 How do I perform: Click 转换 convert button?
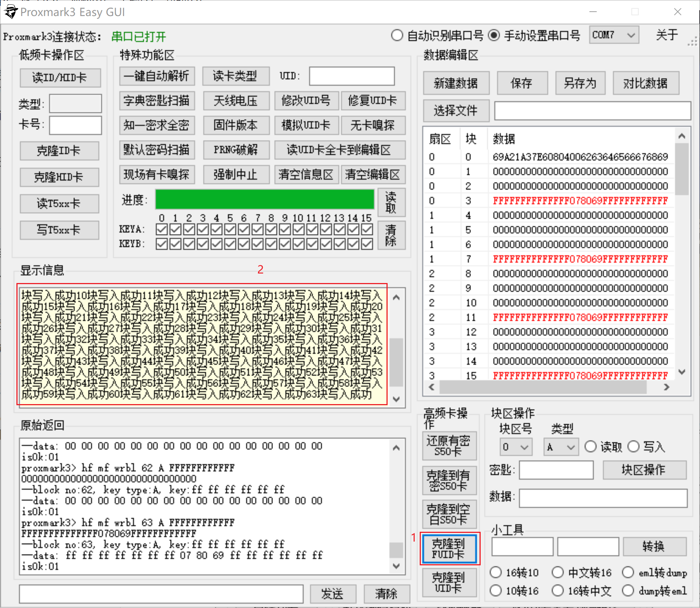click(655, 546)
